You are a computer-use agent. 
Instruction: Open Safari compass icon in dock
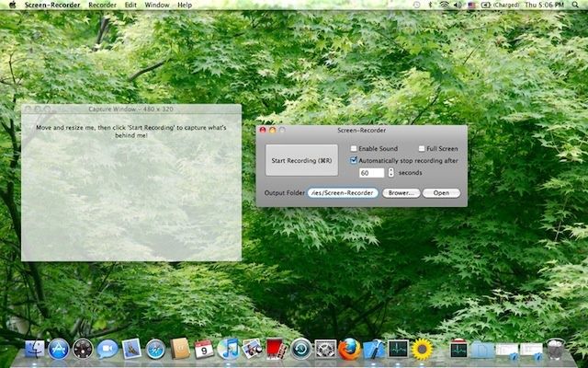coord(155,349)
